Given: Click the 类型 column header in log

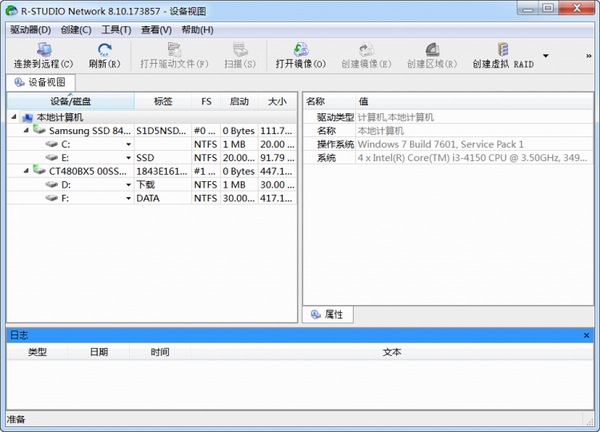Looking at the screenshot, I should tap(37, 352).
